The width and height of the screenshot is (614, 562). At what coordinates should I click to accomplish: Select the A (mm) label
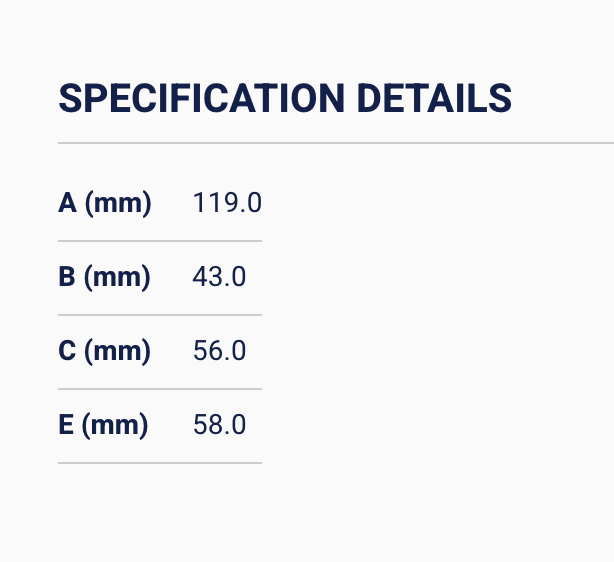click(105, 203)
